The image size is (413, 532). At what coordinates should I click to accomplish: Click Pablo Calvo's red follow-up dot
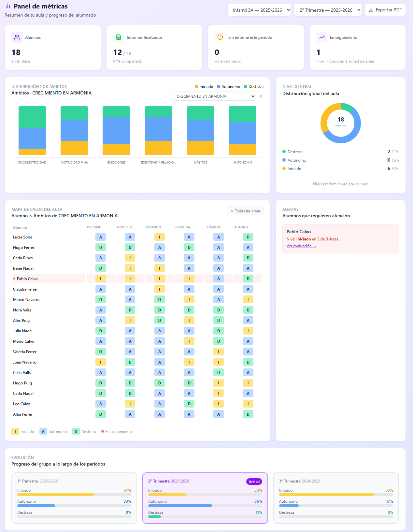click(14, 279)
